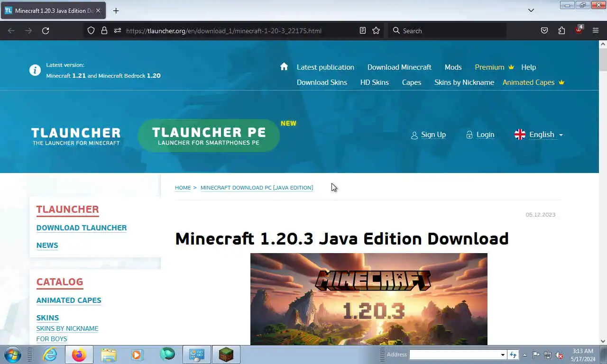Click the green chat bubble taskbar icon
The width and height of the screenshot is (607, 364).
pyautogui.click(x=167, y=354)
